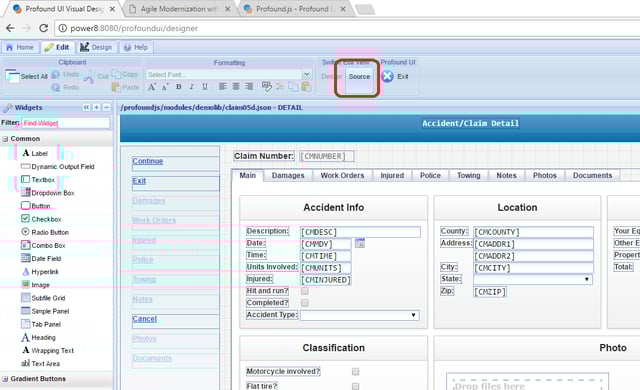The height and width of the screenshot is (390, 640).
Task: Tick the Completed checkbox
Action: [x=305, y=303]
